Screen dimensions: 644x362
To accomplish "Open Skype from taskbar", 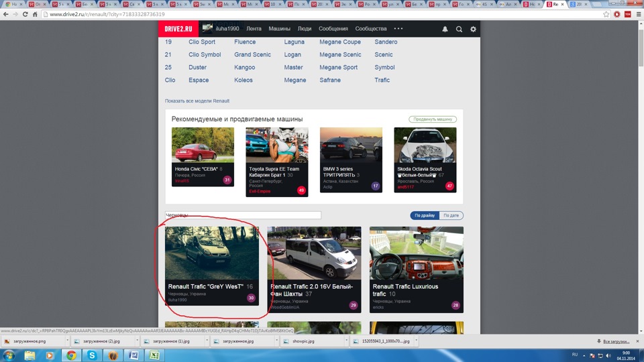I will [x=92, y=355].
